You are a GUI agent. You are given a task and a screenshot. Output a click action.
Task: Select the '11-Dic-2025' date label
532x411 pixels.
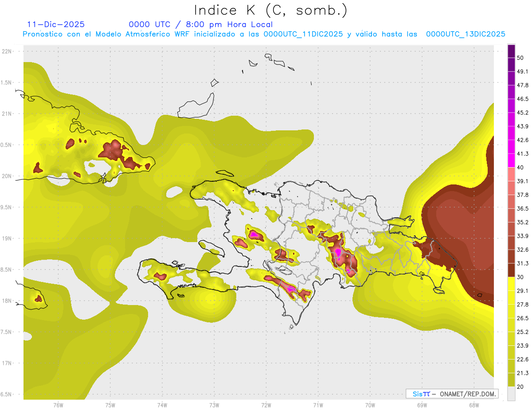[x=56, y=24]
